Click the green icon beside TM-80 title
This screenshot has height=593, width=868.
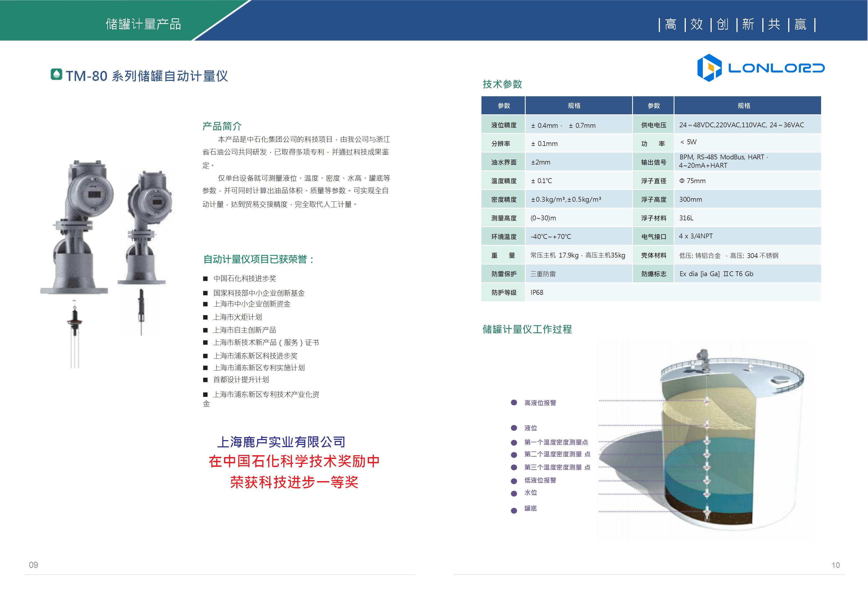click(56, 74)
